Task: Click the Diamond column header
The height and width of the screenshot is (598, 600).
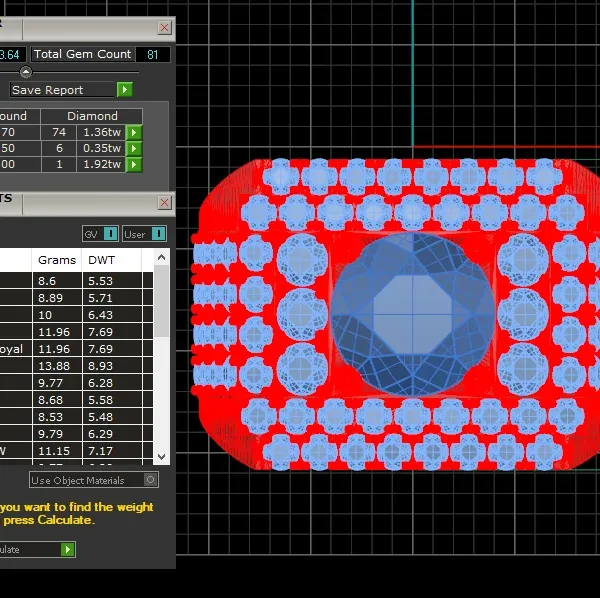Action: click(92, 116)
